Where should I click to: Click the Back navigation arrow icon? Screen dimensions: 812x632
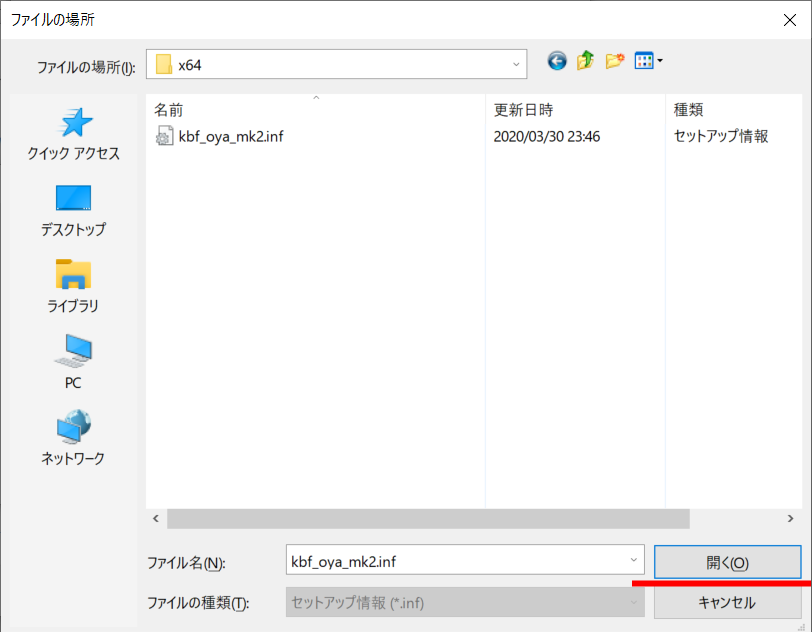tap(557, 62)
